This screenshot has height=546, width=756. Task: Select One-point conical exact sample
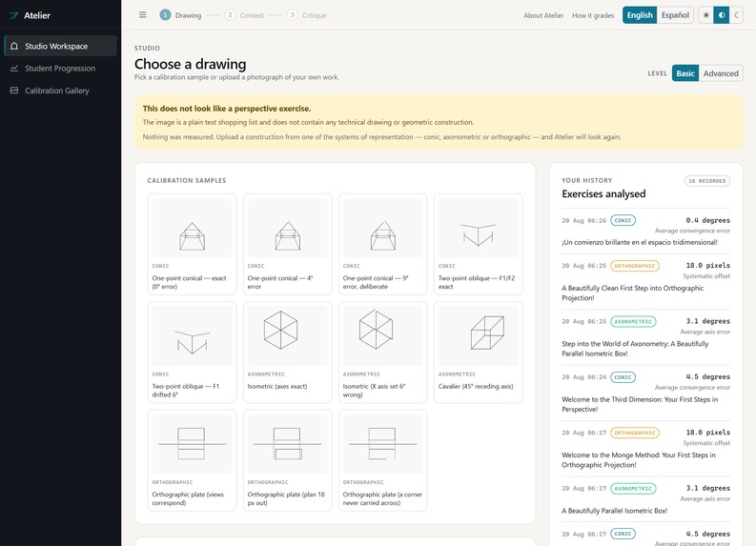click(x=192, y=244)
